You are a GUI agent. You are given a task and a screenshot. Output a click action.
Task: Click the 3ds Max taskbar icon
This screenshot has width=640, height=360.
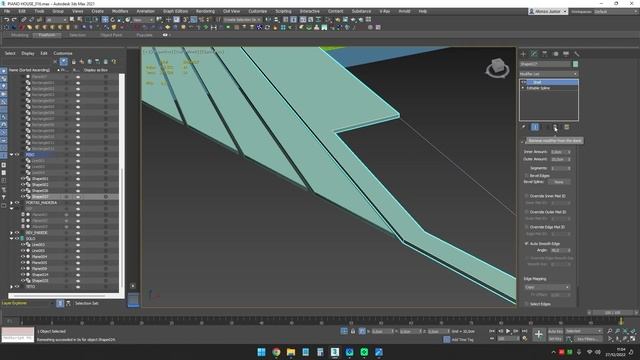click(x=335, y=352)
